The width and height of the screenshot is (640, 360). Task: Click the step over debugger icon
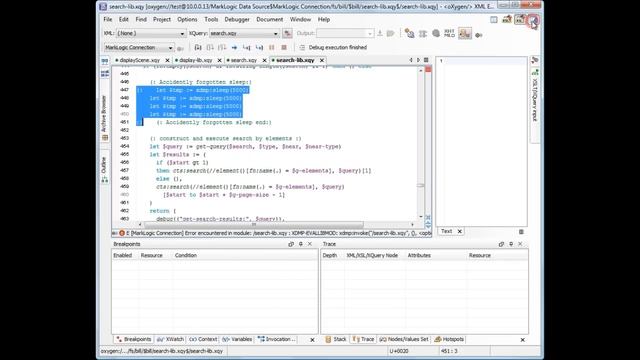[210, 47]
